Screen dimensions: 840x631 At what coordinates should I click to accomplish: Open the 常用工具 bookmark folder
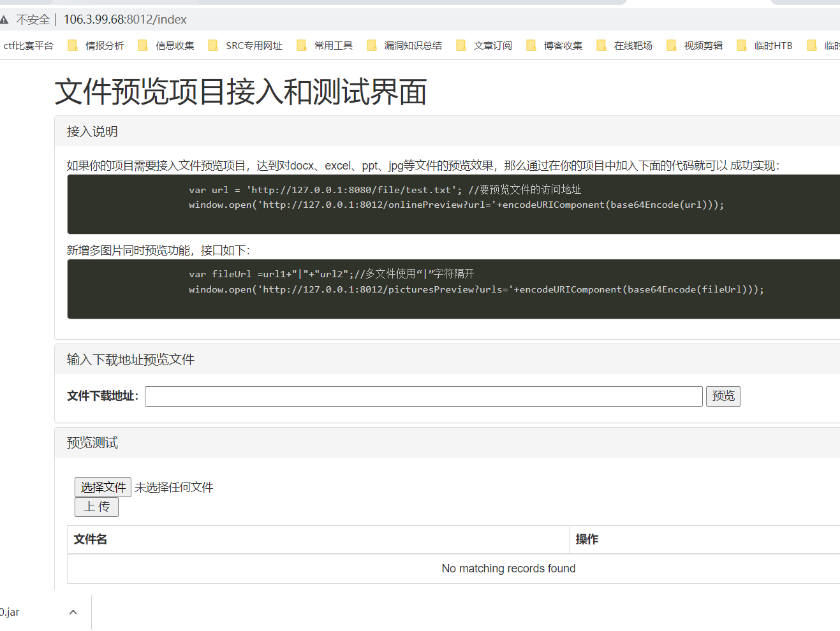click(325, 46)
